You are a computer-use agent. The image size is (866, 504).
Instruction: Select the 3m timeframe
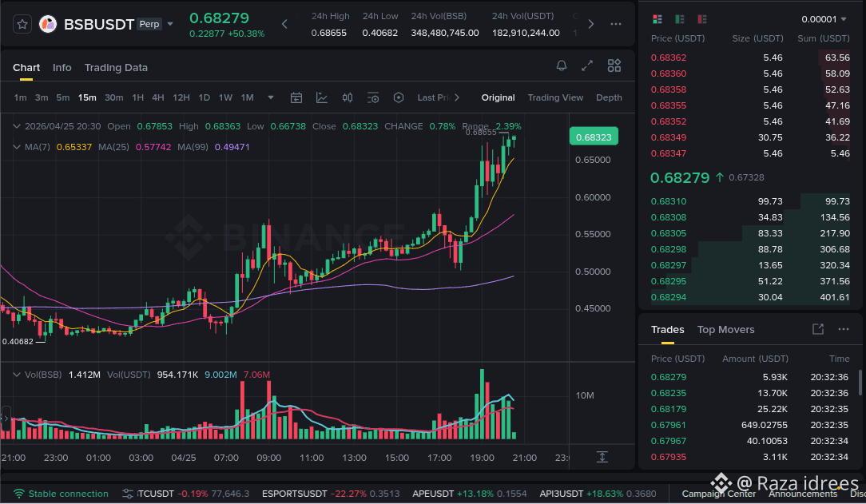(x=42, y=97)
